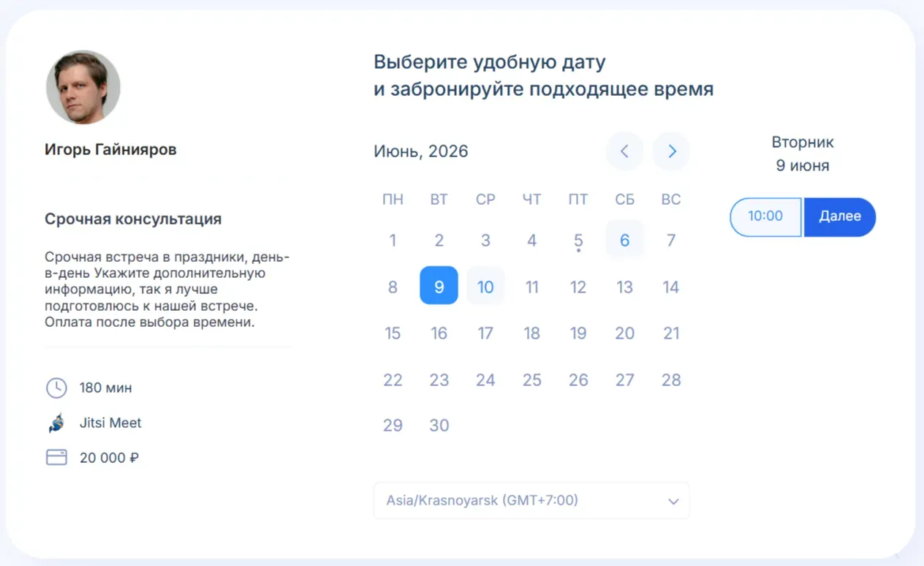Click date 28 in the calendar
Screen dimensions: 924x566
[x=671, y=380]
